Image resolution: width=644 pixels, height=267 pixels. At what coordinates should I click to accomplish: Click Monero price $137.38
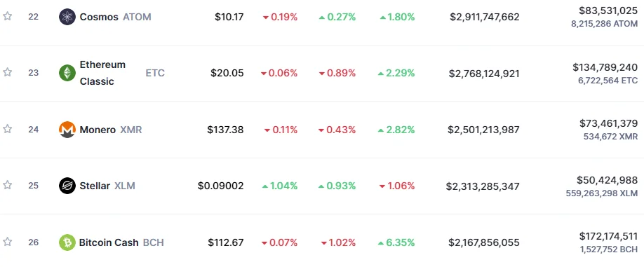(225, 130)
